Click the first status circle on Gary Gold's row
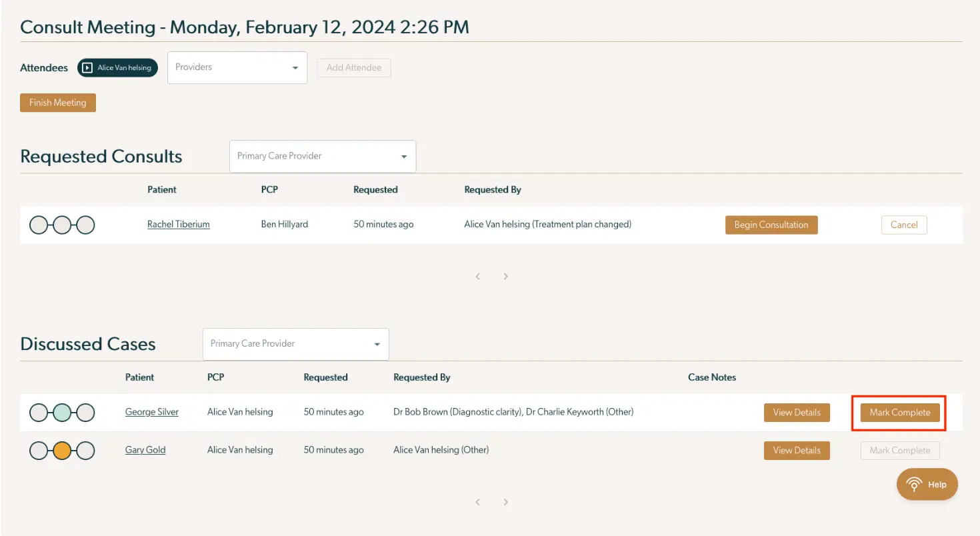 (38, 451)
